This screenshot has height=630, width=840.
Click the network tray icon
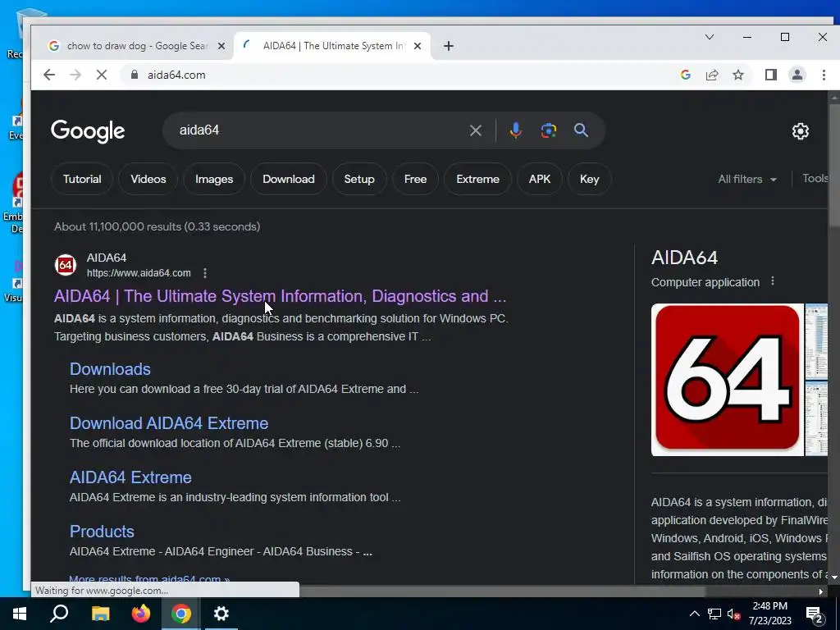pyautogui.click(x=714, y=614)
